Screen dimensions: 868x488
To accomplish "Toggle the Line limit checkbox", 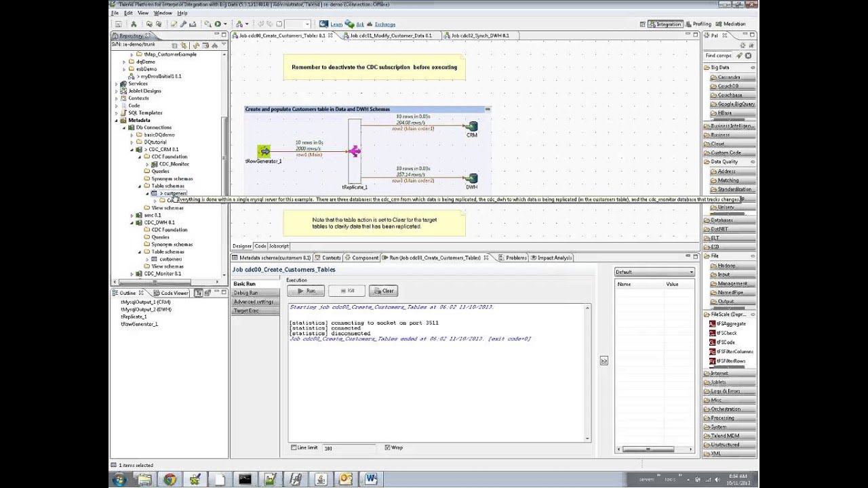I will pyautogui.click(x=294, y=447).
